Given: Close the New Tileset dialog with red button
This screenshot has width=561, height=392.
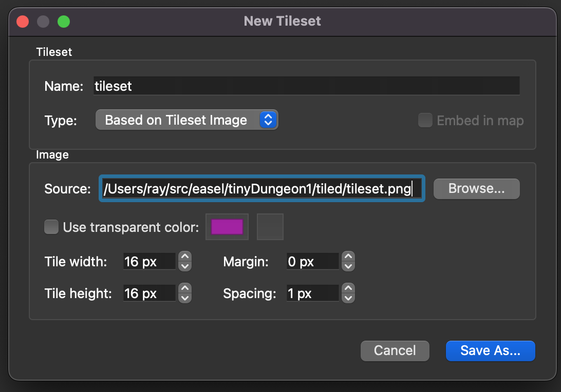Looking at the screenshot, I should (23, 22).
